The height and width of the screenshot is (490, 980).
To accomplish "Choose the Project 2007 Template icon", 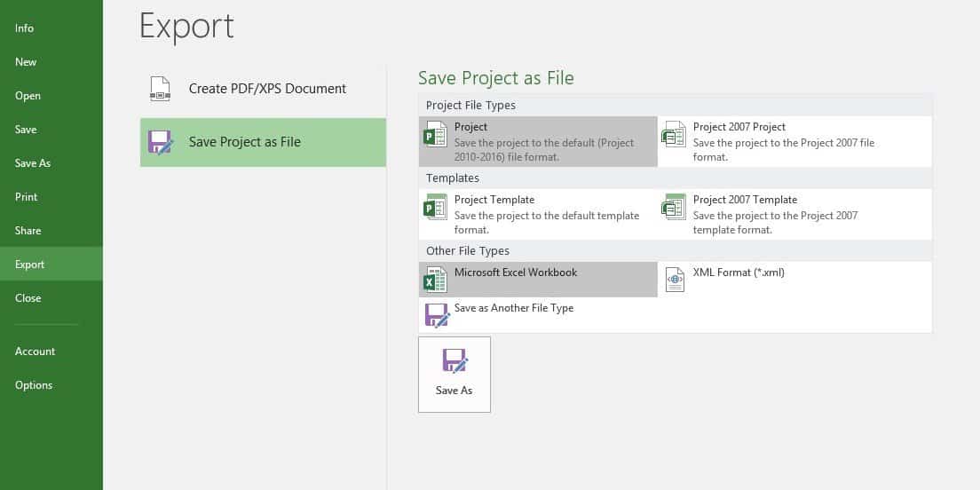I will point(674,208).
